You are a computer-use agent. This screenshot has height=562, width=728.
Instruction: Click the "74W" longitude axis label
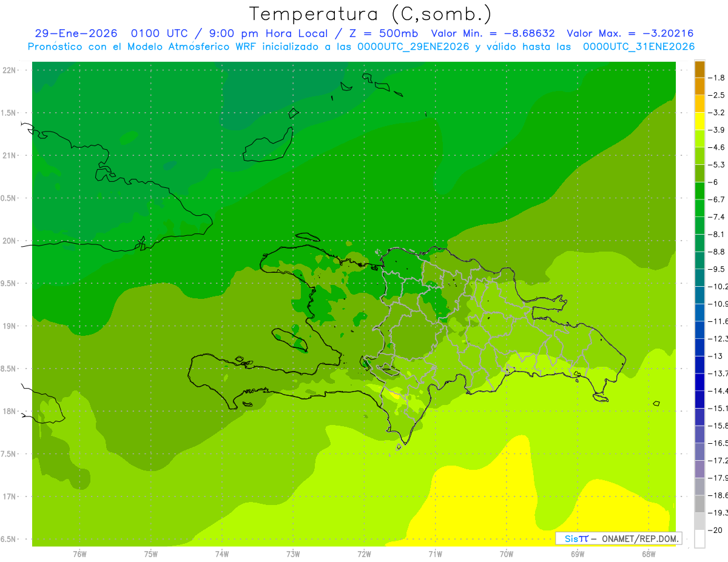click(x=222, y=554)
